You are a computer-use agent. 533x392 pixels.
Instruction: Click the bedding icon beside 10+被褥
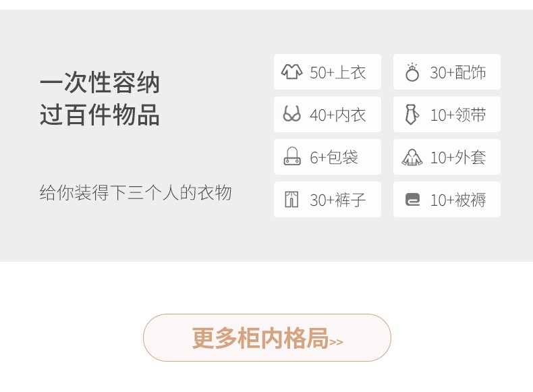[412, 200]
